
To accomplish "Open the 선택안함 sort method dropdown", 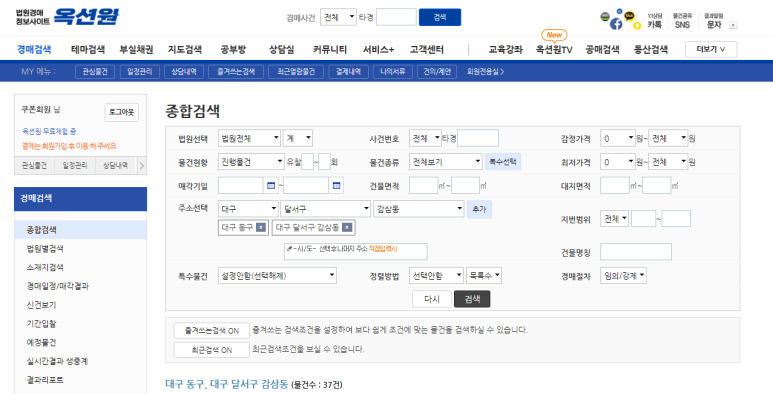I will 436,276.
